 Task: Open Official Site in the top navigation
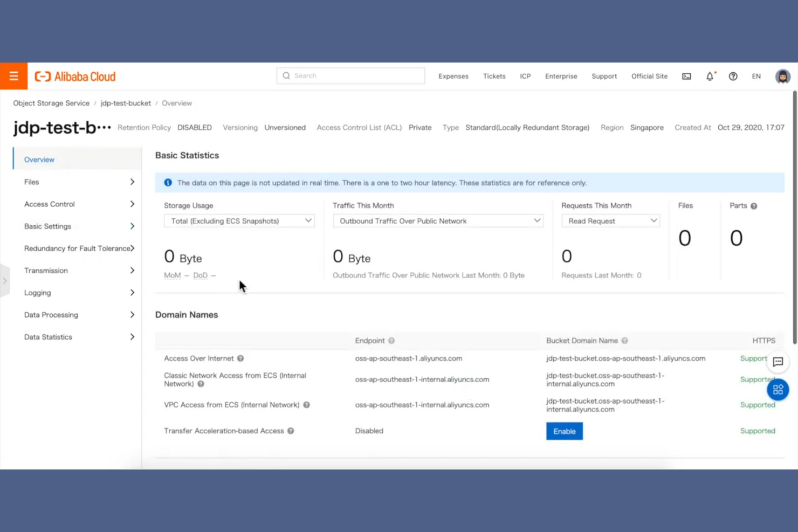(649, 77)
